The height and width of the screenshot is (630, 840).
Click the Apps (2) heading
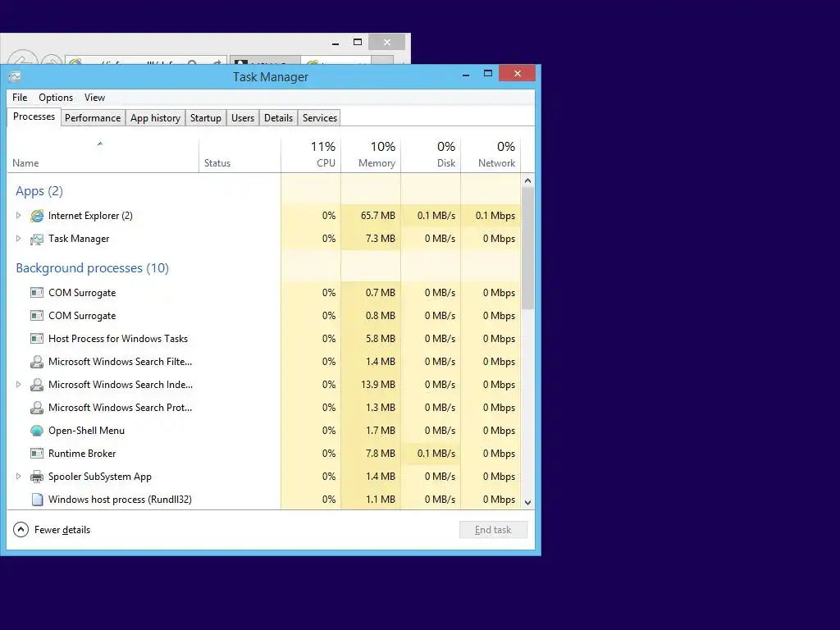[x=39, y=191]
